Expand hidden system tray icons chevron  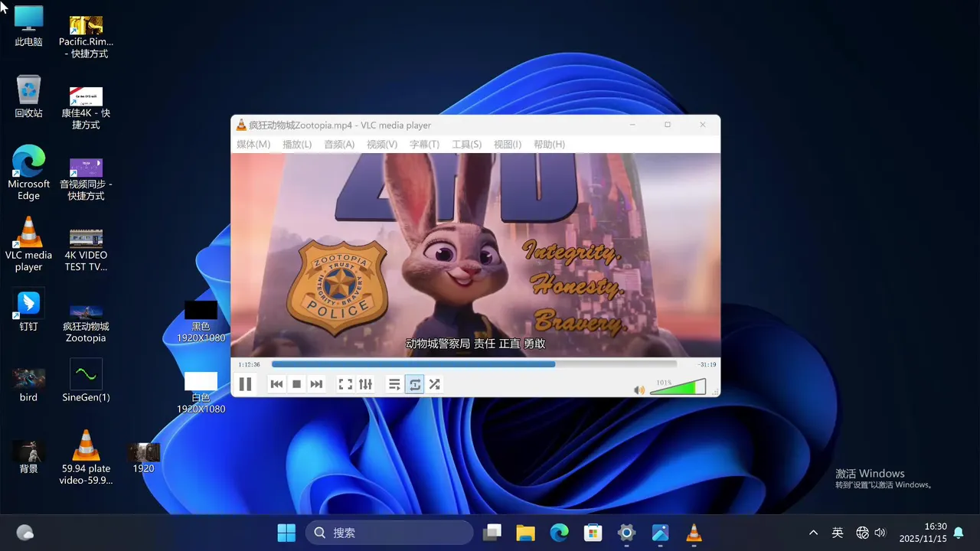pyautogui.click(x=813, y=533)
